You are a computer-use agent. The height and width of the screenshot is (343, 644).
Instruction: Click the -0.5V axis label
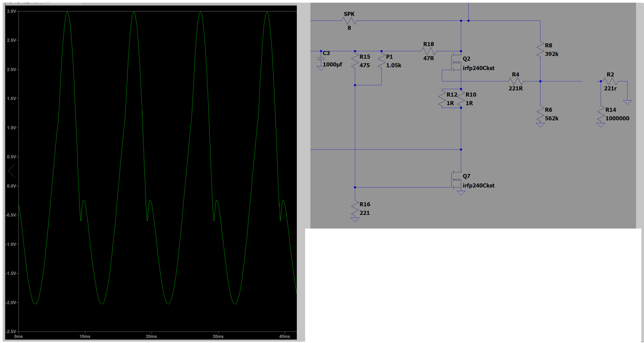click(11, 215)
